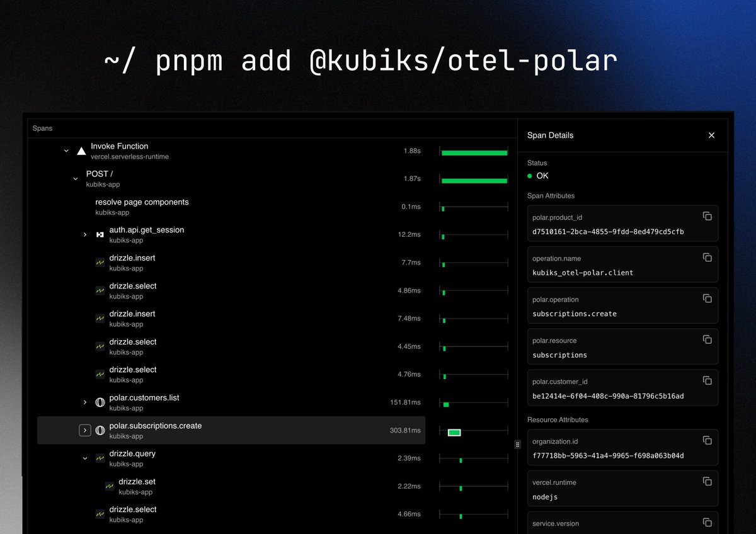
Task: Click the auth icon beside auth.api.get_session
Action: [100, 235]
